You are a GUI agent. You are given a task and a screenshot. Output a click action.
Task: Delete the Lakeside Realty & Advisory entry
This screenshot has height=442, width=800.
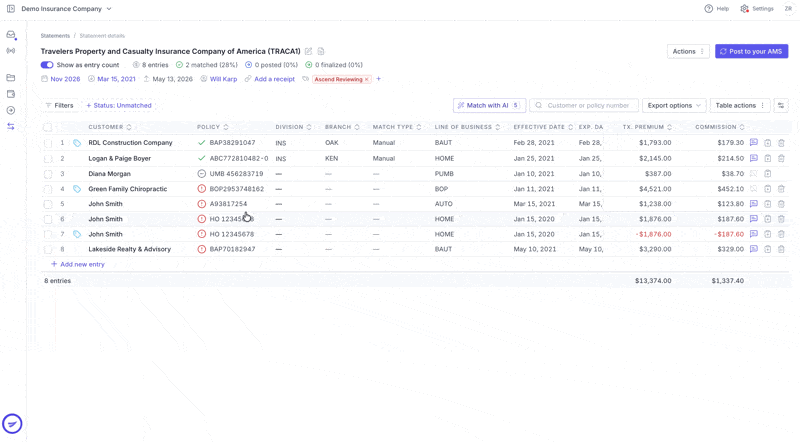781,249
